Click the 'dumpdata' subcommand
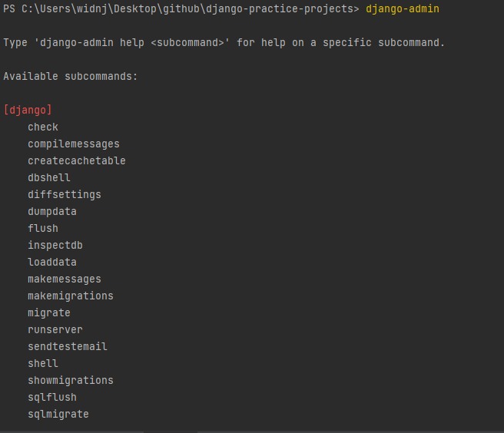The height and width of the screenshot is (433, 504). coord(52,211)
